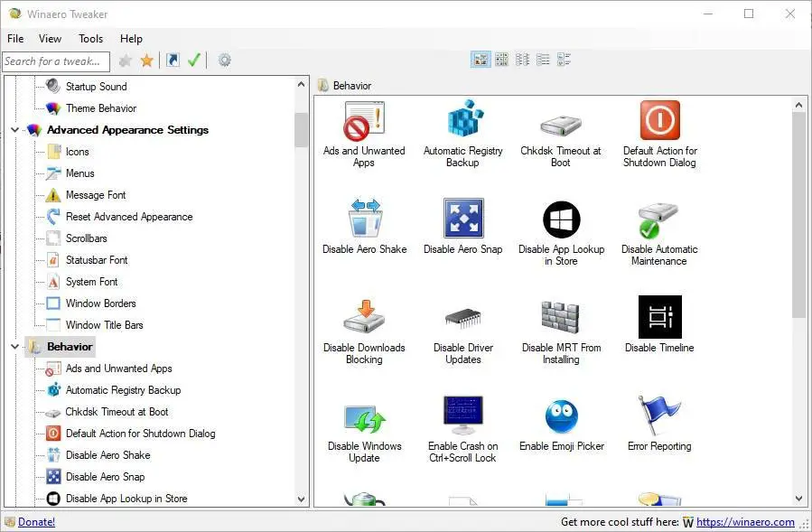
Task: Open the File menu
Action: tap(15, 39)
